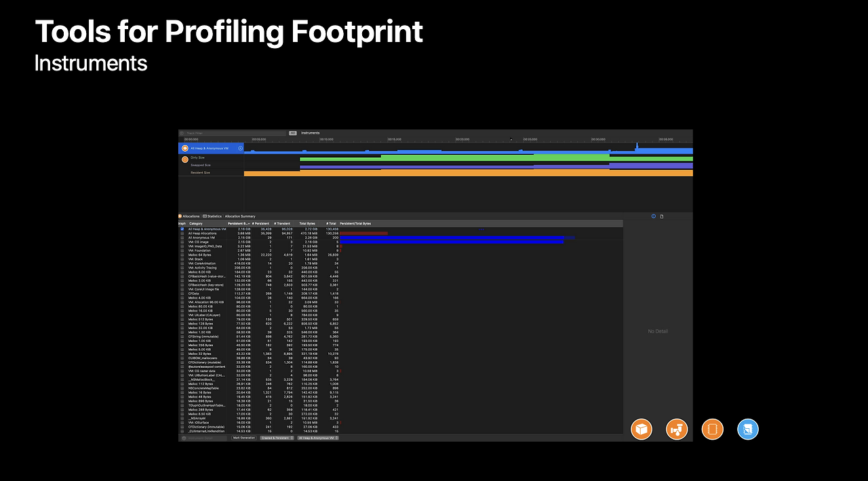
Task: Sort by # Persistent column header
Action: click(x=260, y=224)
